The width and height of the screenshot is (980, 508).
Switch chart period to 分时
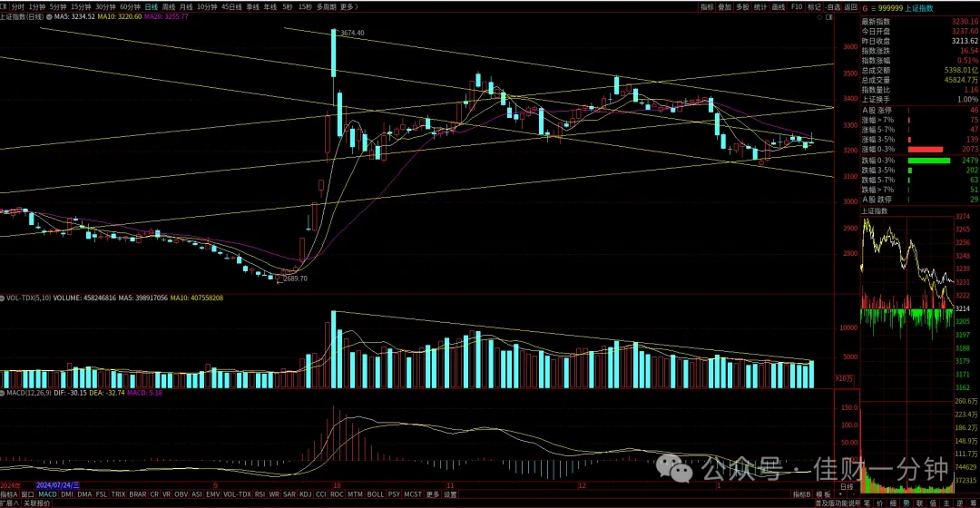17,7
